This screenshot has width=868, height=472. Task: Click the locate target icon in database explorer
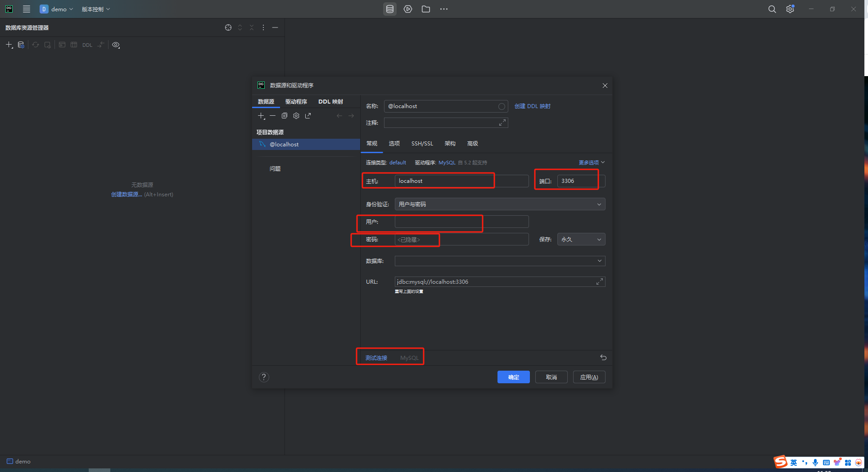228,27
